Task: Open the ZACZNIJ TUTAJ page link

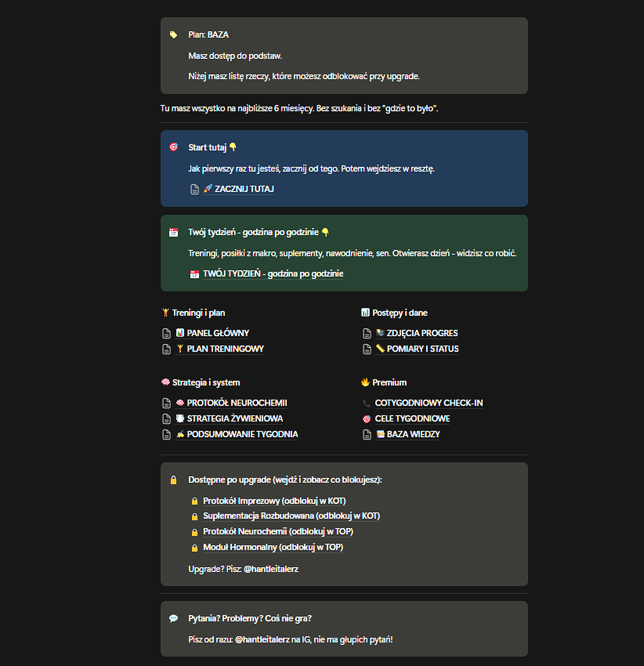Action: point(244,189)
